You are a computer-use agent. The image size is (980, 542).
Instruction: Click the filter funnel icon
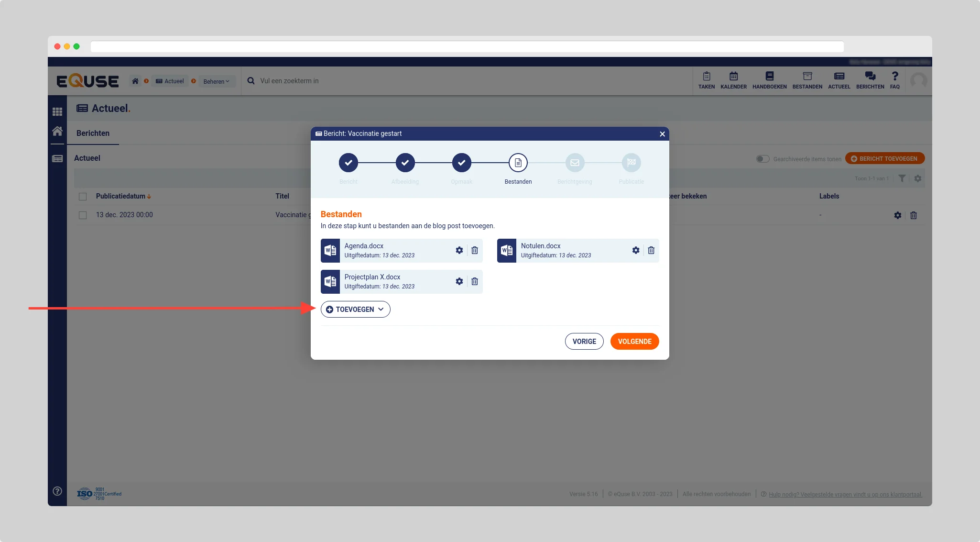pos(902,178)
